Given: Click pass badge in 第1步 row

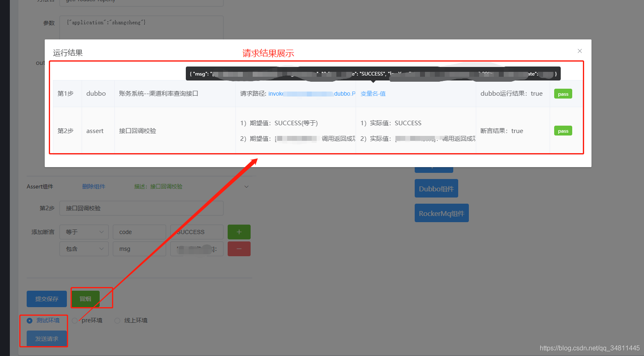Looking at the screenshot, I should (x=563, y=94).
